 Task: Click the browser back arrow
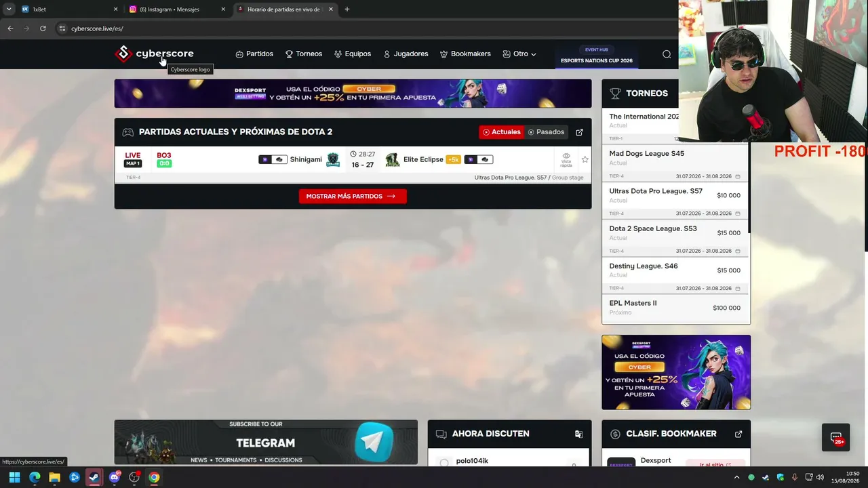[x=10, y=28]
